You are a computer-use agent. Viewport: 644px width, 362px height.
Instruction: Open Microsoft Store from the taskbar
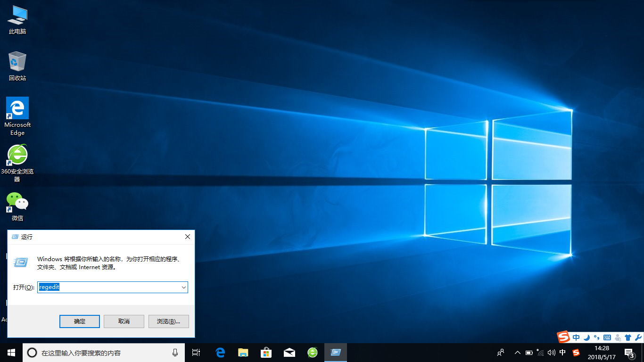pos(266,353)
